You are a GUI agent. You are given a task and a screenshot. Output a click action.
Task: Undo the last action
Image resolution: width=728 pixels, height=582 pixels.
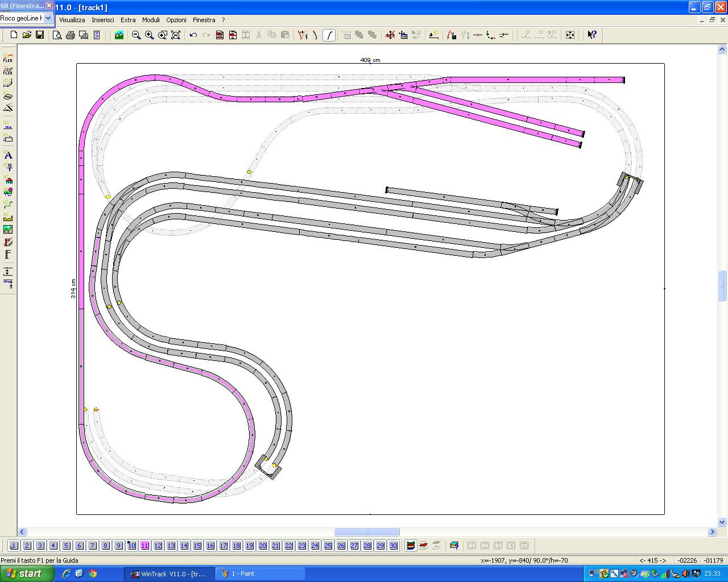pyautogui.click(x=193, y=35)
